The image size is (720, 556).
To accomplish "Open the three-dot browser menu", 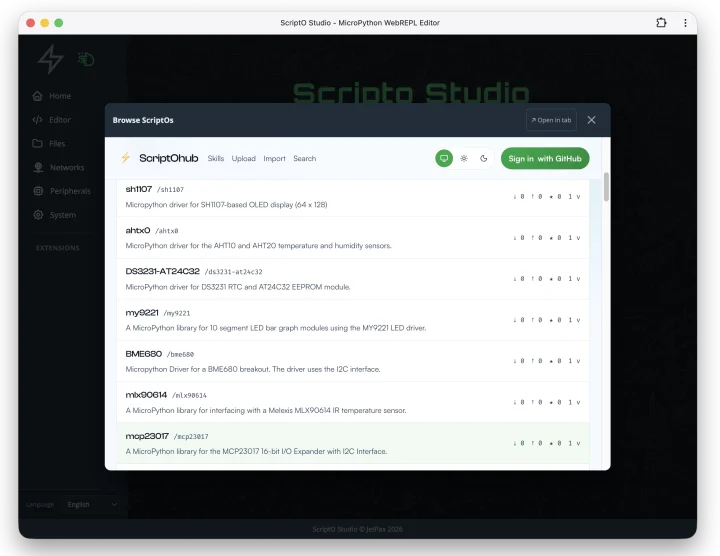I will point(685,22).
